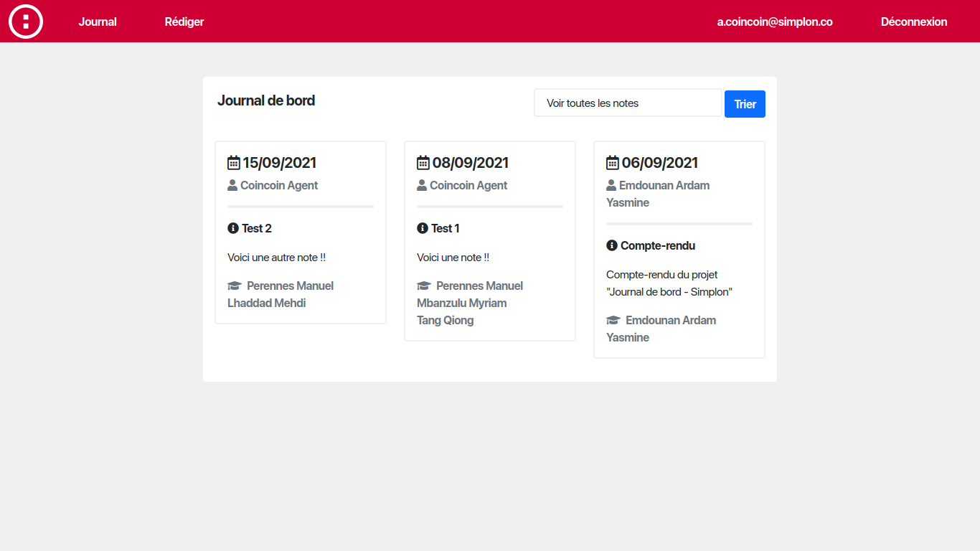Switch to the Rédiger page
The width and height of the screenshot is (980, 551).
tap(184, 22)
